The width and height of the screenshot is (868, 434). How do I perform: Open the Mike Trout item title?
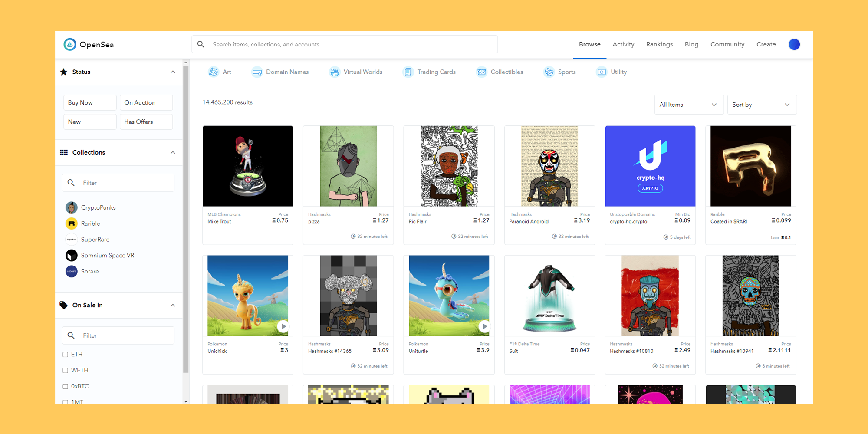(x=219, y=221)
